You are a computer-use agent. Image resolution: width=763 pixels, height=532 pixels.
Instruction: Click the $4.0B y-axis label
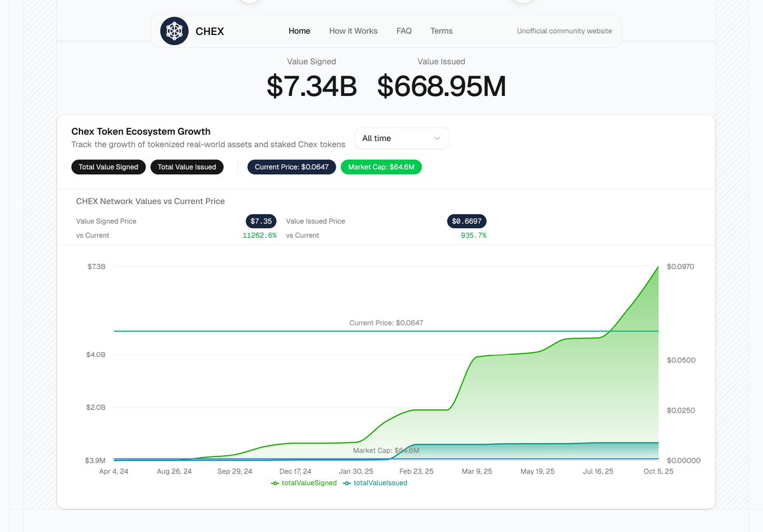(x=96, y=354)
